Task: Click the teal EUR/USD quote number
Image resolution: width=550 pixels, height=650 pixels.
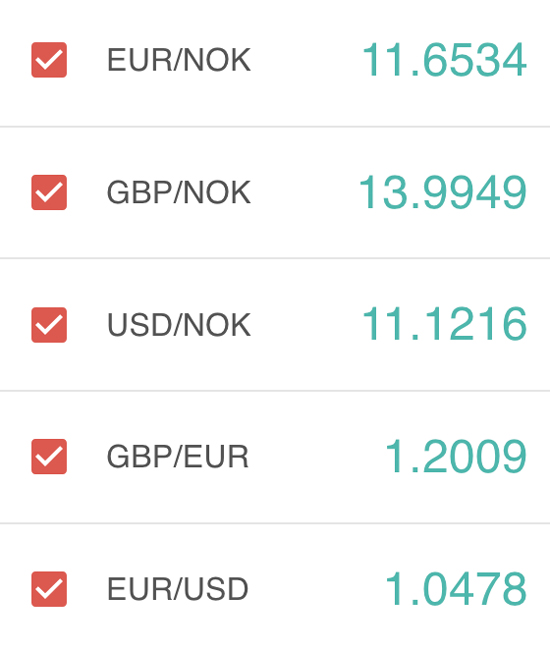Action: coord(456,589)
